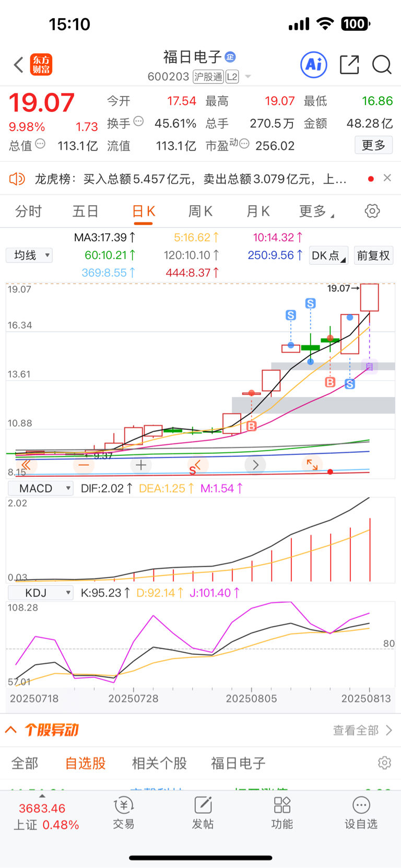Tap the 总值 info circle icon

click(40, 144)
